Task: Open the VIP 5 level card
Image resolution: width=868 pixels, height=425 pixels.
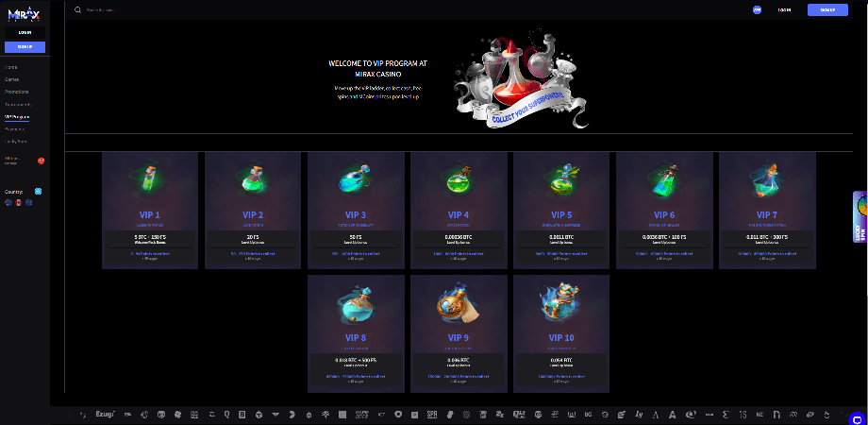Action: (560, 211)
